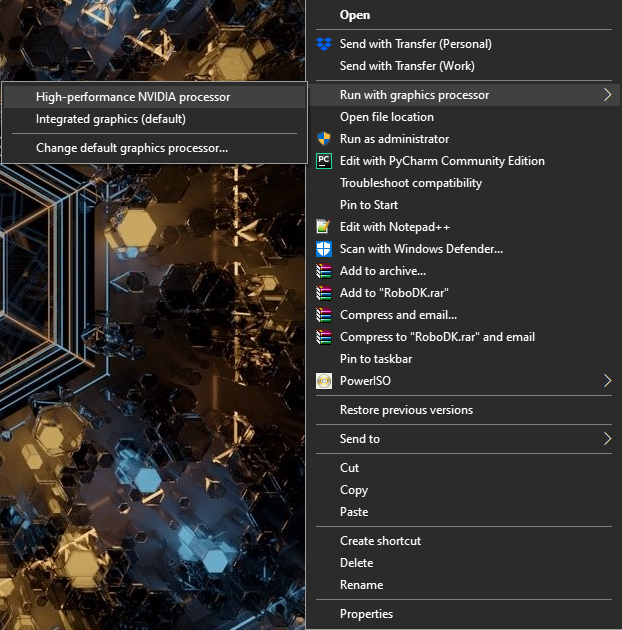Open Properties at the bottom of menu
This screenshot has width=622, height=630.
366,614
